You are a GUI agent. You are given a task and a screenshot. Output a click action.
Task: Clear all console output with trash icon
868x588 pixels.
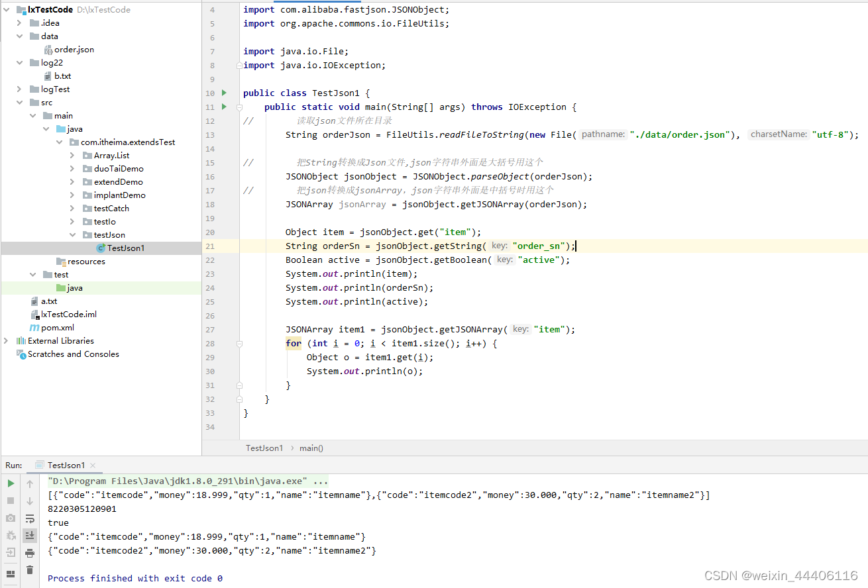[29, 569]
